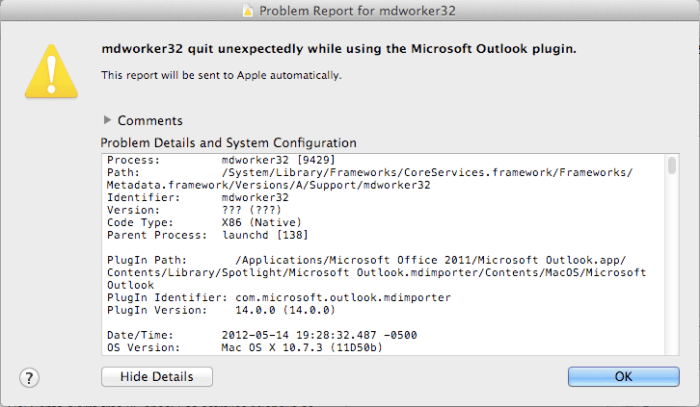
Task: Click 'Problem Details and System Configuration' heading
Action: pyautogui.click(x=228, y=143)
